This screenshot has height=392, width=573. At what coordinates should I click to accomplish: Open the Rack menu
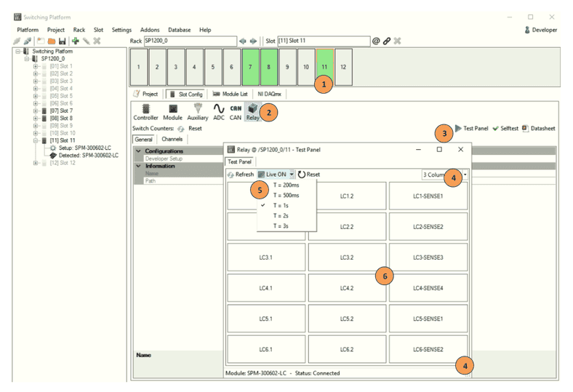79,30
